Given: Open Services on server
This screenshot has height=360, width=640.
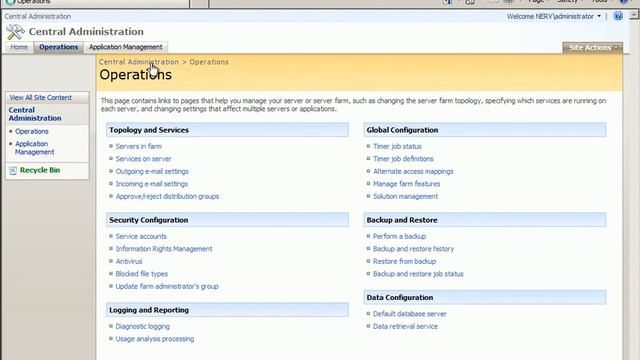Looking at the screenshot, I should [x=143, y=159].
